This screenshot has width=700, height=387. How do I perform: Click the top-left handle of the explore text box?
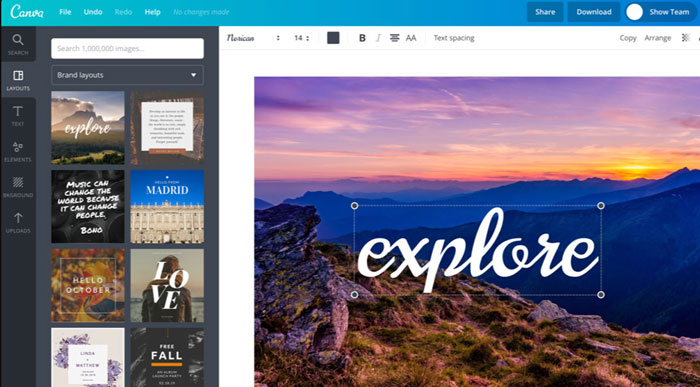pos(354,206)
